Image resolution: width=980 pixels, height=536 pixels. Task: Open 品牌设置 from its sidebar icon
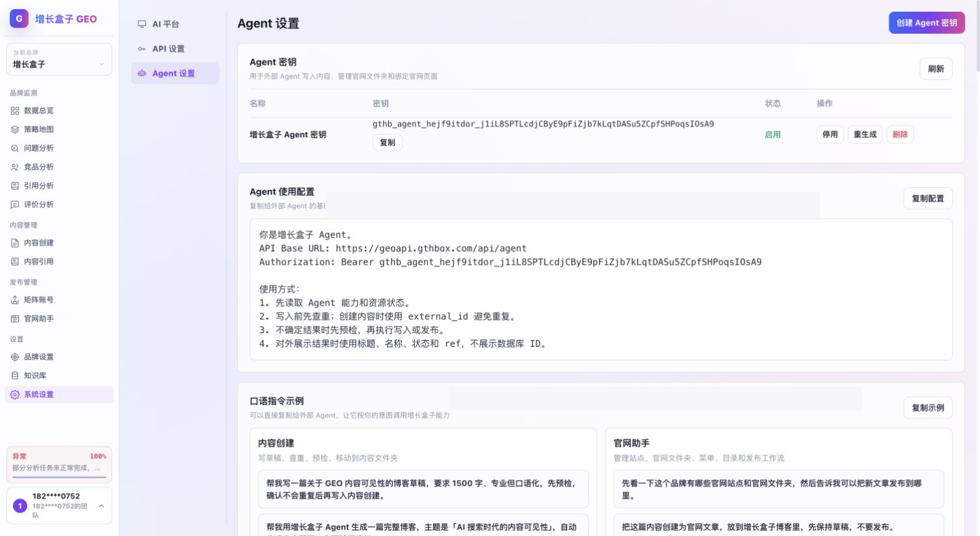pyautogui.click(x=15, y=357)
